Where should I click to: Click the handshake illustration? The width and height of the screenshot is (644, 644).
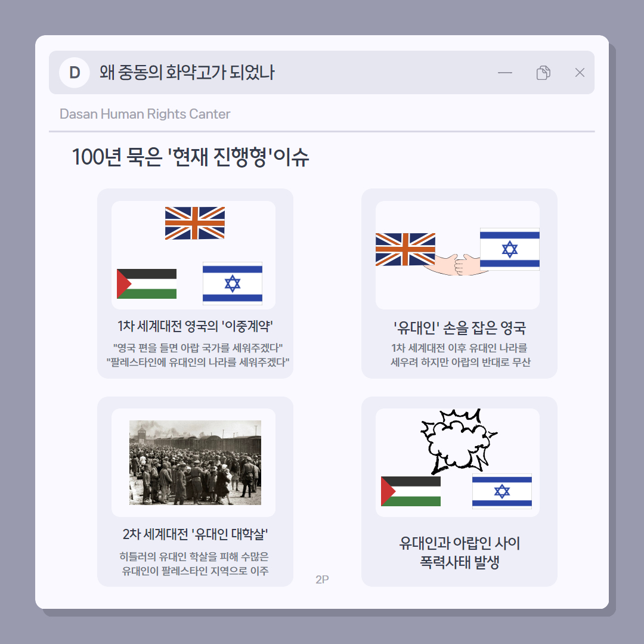[x=457, y=265]
